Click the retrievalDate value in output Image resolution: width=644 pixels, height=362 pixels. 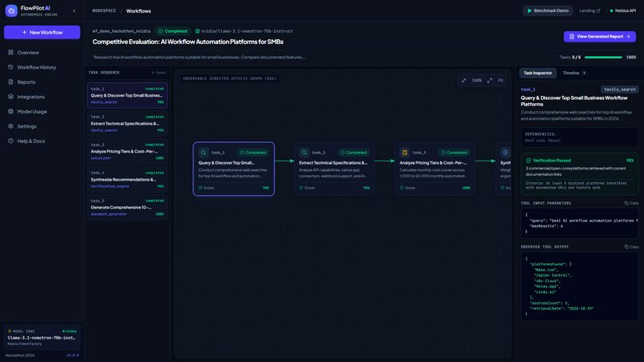click(580, 308)
